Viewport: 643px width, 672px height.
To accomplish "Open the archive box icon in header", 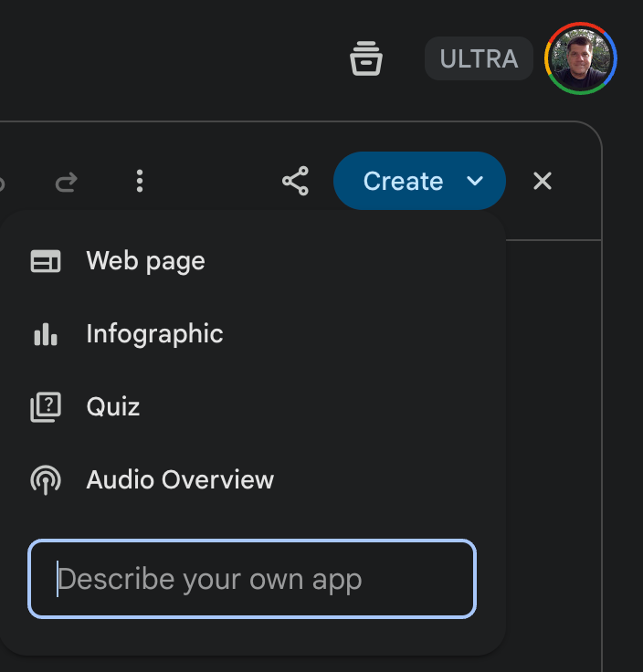I will coord(365,58).
